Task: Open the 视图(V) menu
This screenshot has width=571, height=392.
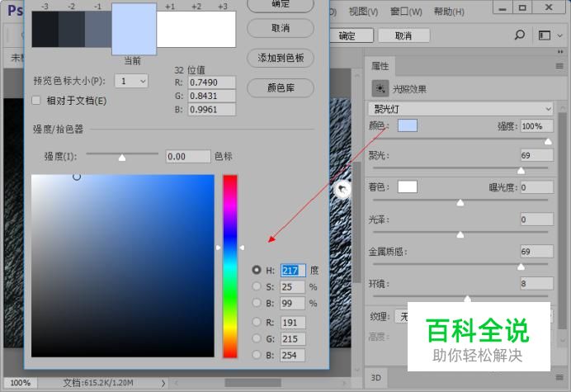Action: click(363, 12)
